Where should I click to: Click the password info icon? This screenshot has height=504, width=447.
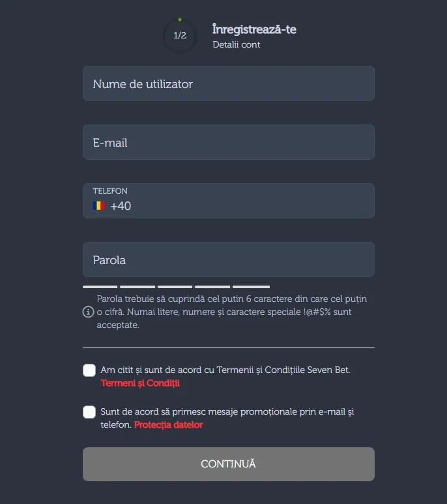pos(88,312)
